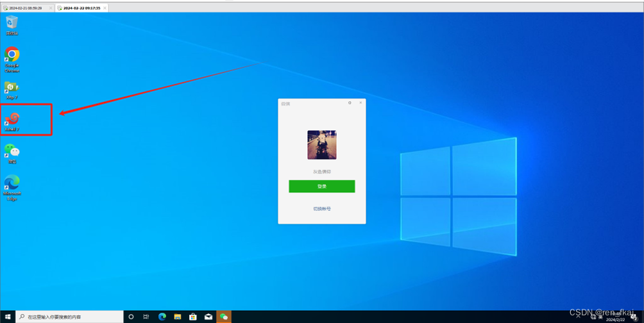The image size is (644, 323).
Task: Click the switch account link
Action: tap(322, 209)
